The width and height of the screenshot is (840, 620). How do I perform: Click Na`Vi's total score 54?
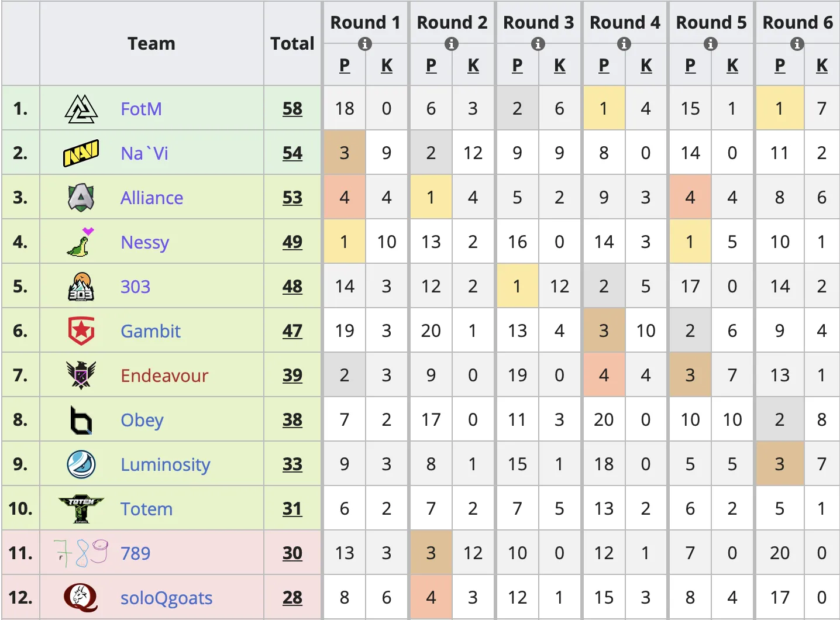click(292, 153)
